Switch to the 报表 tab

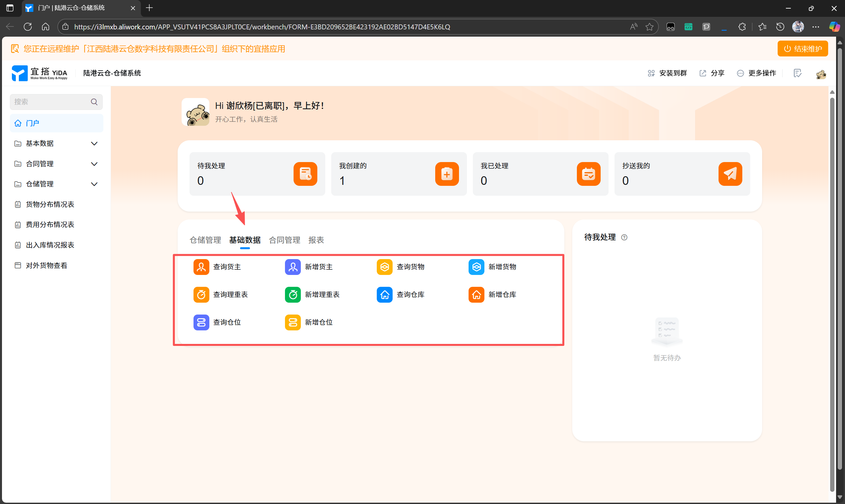tap(316, 240)
